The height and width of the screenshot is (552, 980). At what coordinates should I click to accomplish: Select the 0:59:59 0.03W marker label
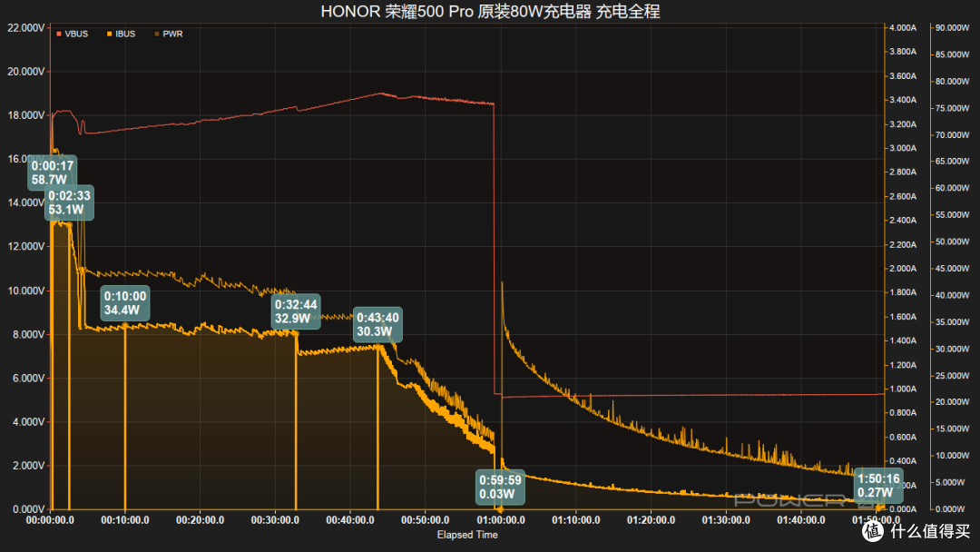(500, 487)
